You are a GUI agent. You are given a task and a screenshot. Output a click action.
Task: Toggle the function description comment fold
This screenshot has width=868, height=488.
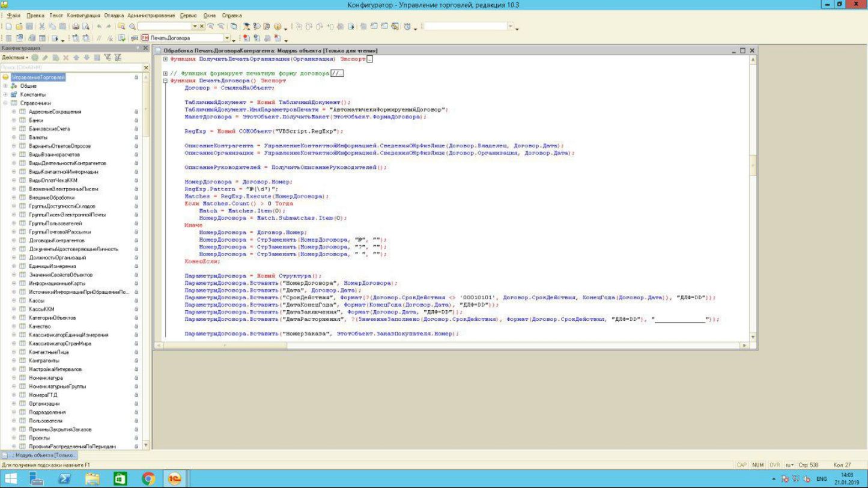[x=166, y=73]
